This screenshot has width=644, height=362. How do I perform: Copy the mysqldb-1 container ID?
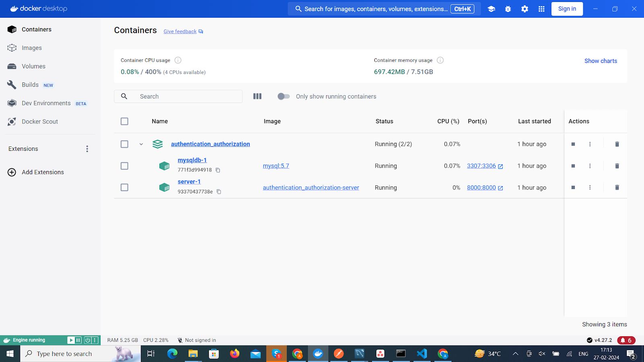218,170
